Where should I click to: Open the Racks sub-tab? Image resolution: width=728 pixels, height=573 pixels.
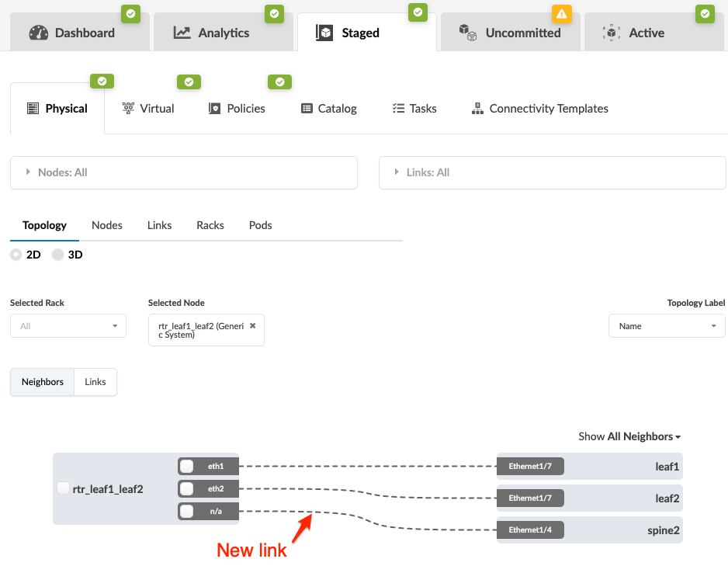coord(210,225)
